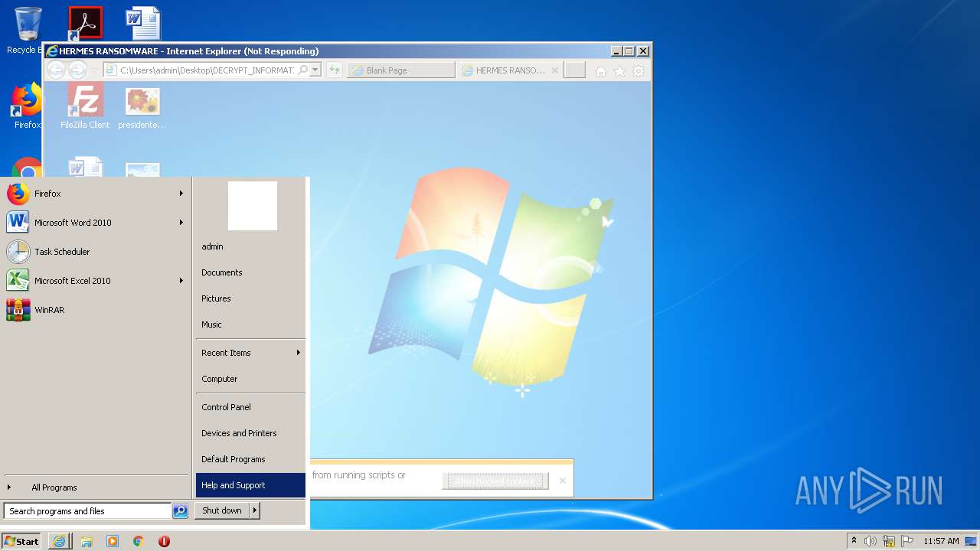Image resolution: width=980 pixels, height=551 pixels.
Task: Click the red Opera-style taskbar icon
Action: point(164,541)
